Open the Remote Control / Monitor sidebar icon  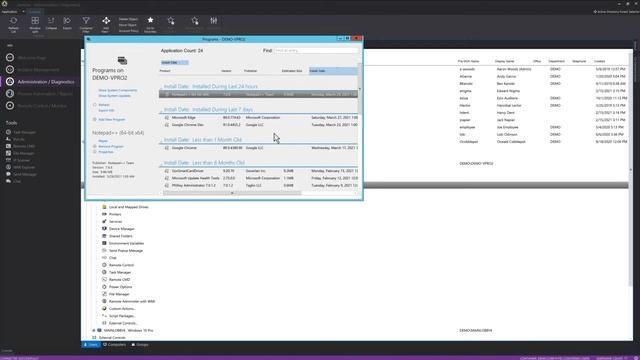[10, 106]
